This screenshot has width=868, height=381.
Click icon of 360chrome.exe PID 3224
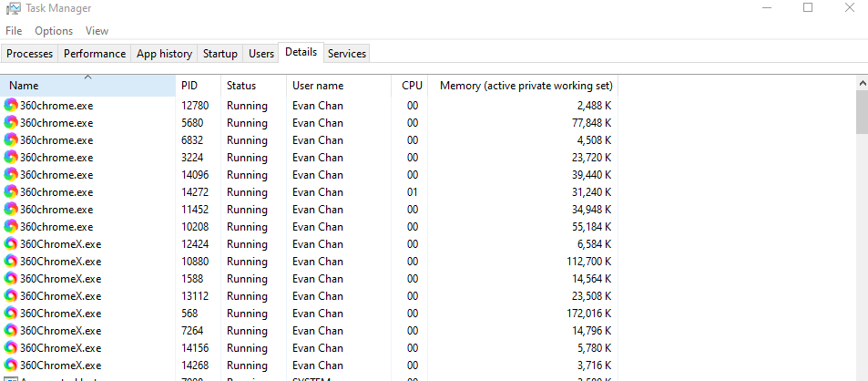tap(11, 158)
